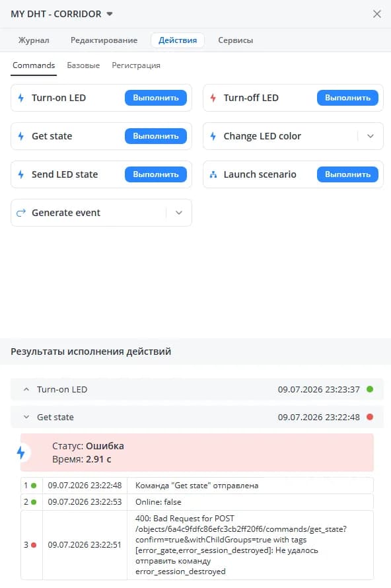Select the Базовые sub-tab
This screenshot has width=391, height=588.
point(83,65)
